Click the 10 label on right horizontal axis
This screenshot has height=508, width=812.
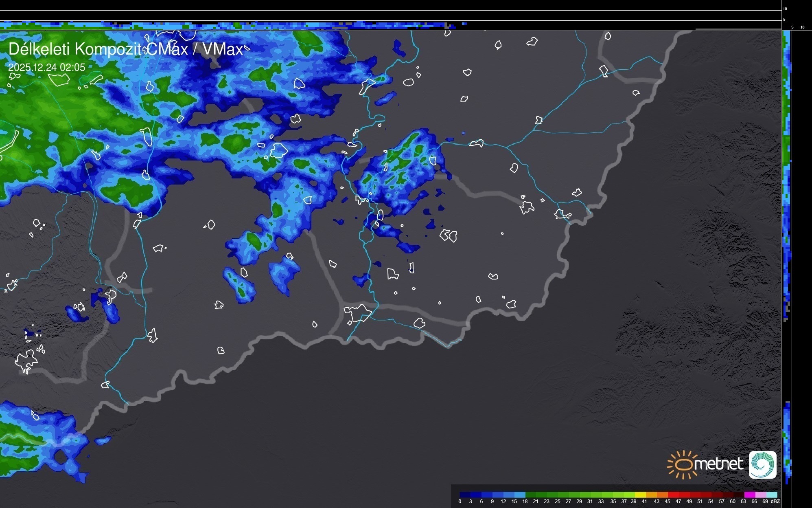tap(803, 27)
